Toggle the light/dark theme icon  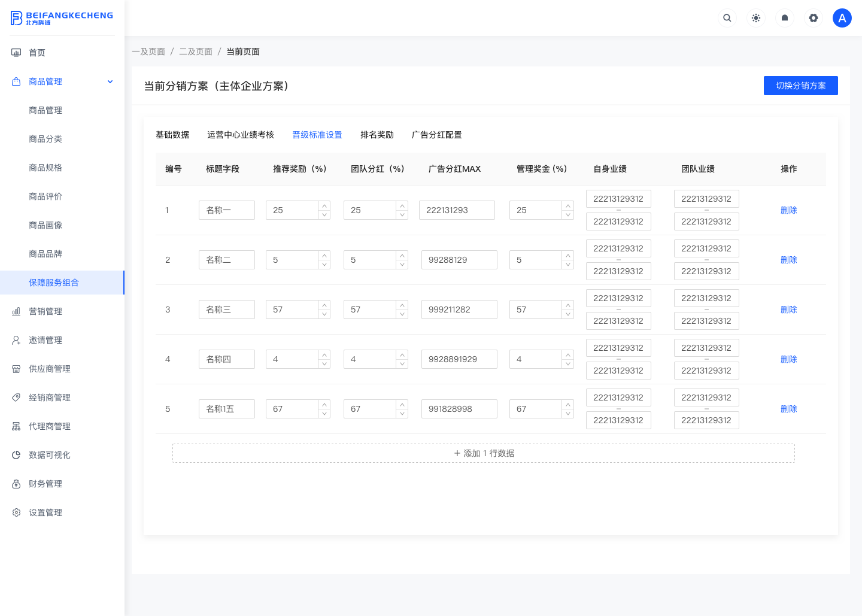click(756, 18)
